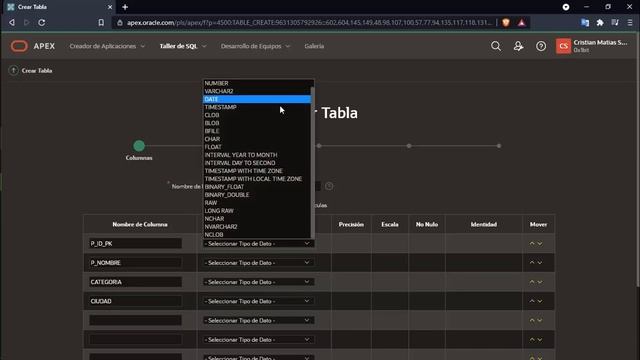Screen dimensions: 640x360
Task: Go back with browser back arrow
Action: (x=12, y=22)
